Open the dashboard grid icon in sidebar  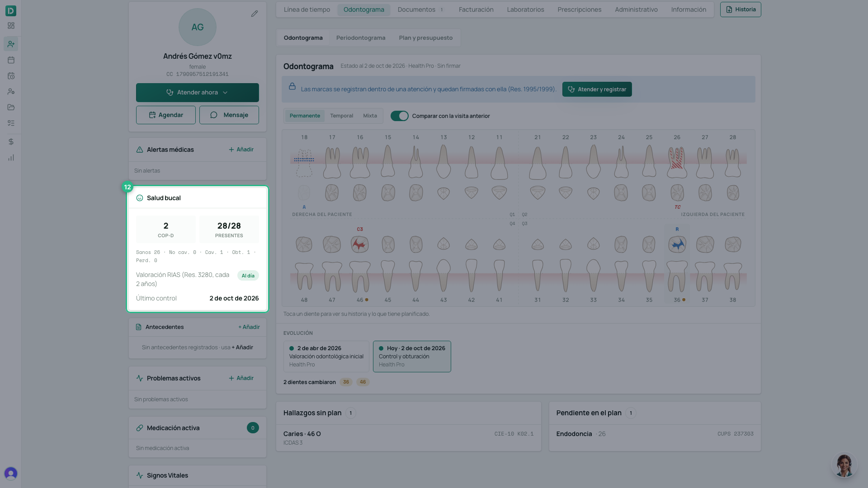coord(11,26)
